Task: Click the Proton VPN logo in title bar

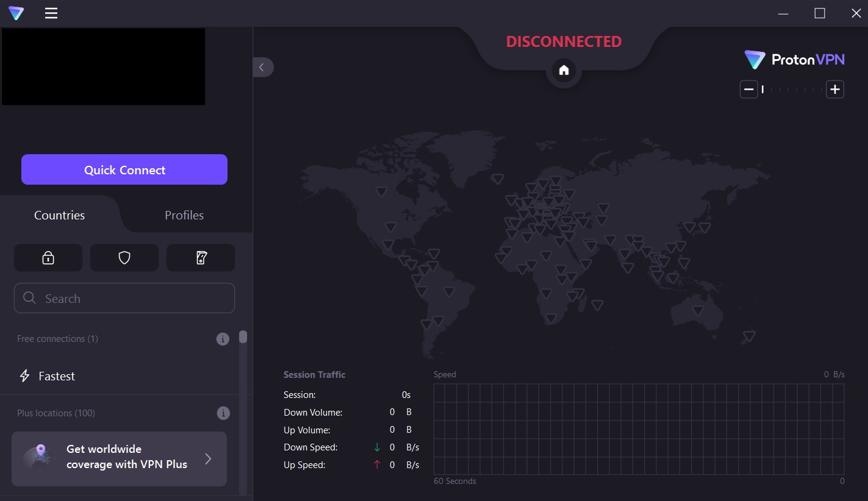Action: [x=16, y=13]
